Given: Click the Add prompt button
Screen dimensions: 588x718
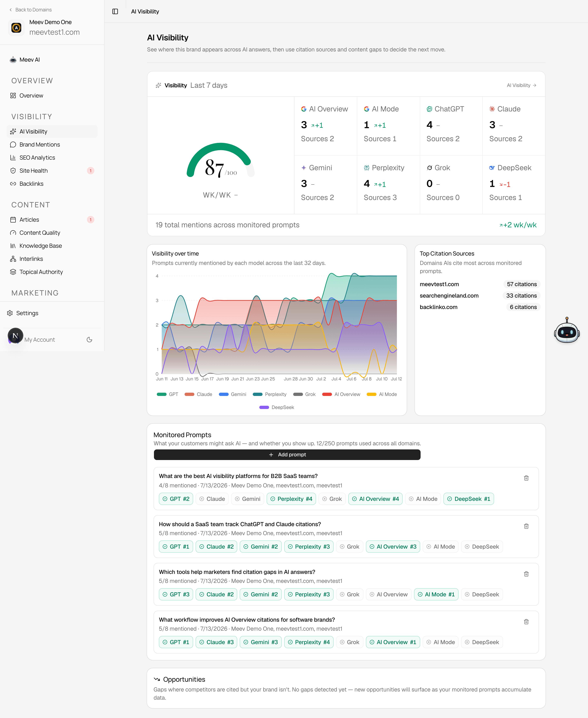Looking at the screenshot, I should 287,455.
